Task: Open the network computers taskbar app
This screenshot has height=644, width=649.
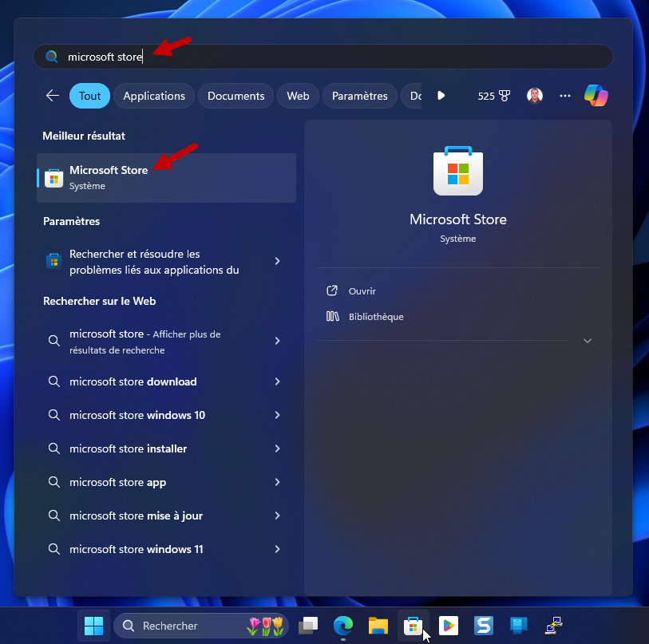Action: 553,626
